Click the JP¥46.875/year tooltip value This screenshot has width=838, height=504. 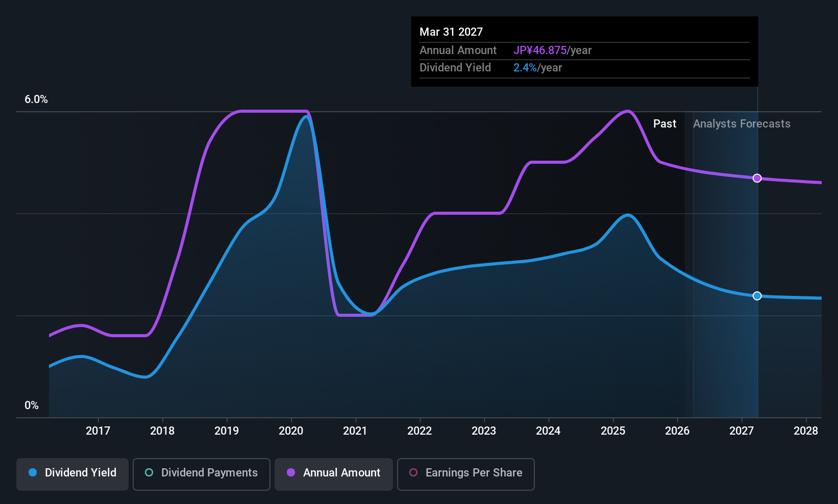point(552,51)
